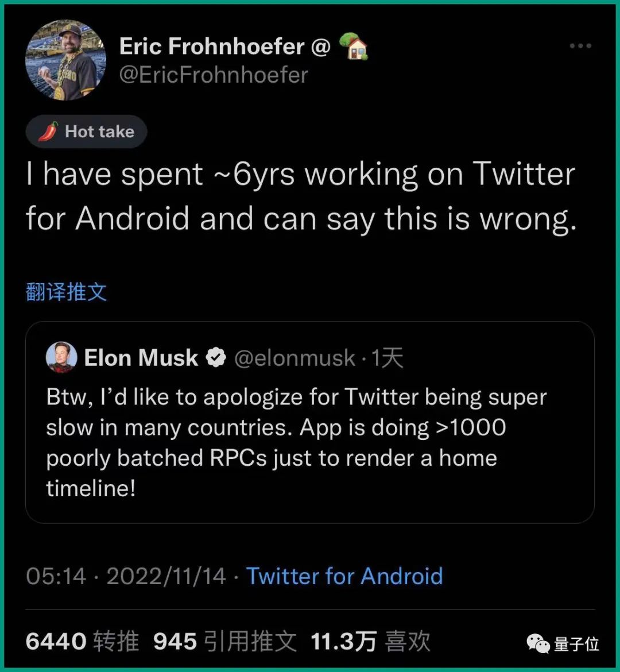Click the verified badge next to Elon Musk
Screen dimensions: 620x672
pyautogui.click(x=216, y=358)
